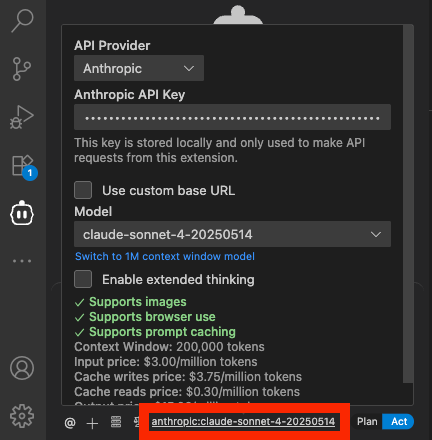
Task: Open the Source Control view
Action: (22, 69)
